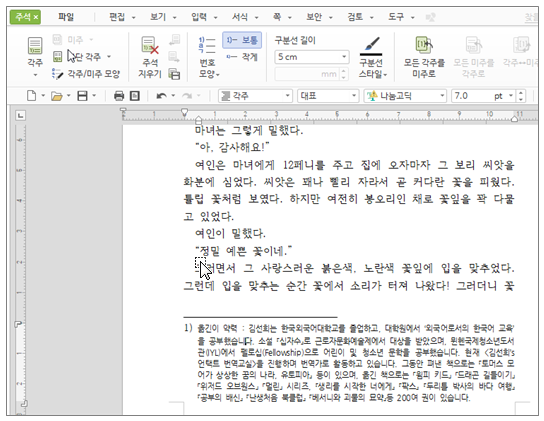The width and height of the screenshot is (544, 421).
Task: Open the 각주 button dropdown arrow
Action: click(35, 75)
